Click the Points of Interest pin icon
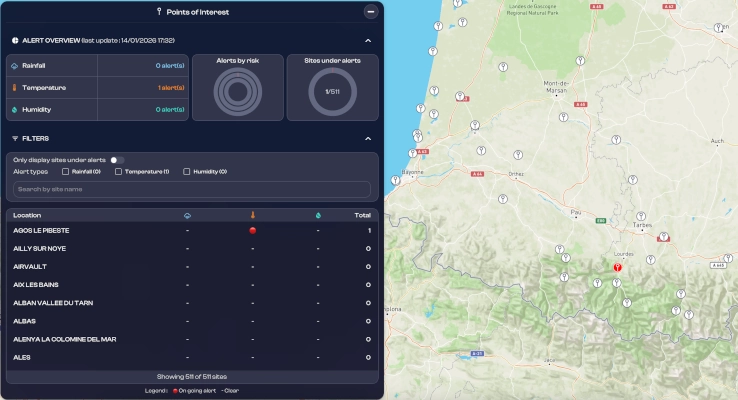 [x=159, y=11]
